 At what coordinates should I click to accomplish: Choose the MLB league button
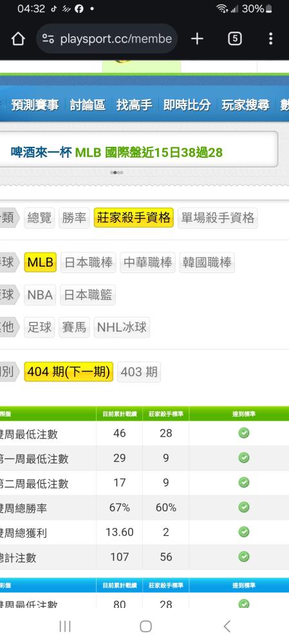tap(41, 263)
